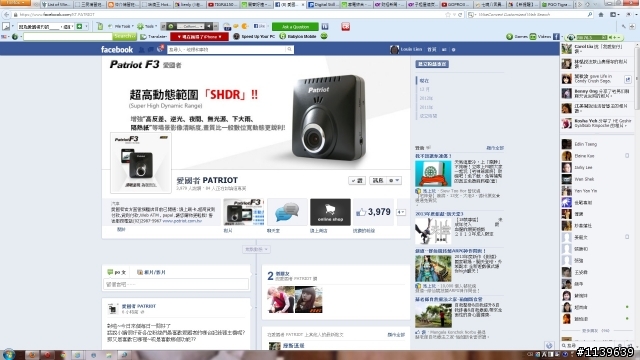Click the Speed Up Your PC icon

[x=236, y=36]
